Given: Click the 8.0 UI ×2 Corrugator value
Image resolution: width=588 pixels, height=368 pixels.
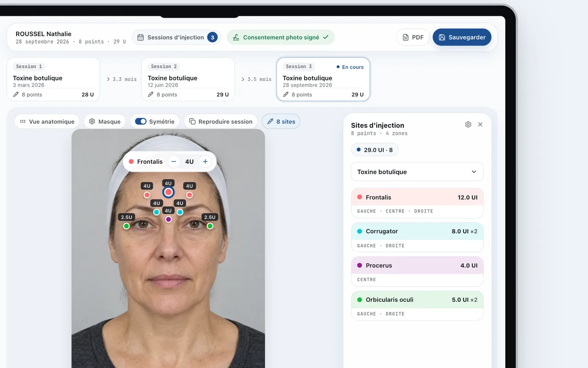Looking at the screenshot, I should pyautogui.click(x=464, y=231).
